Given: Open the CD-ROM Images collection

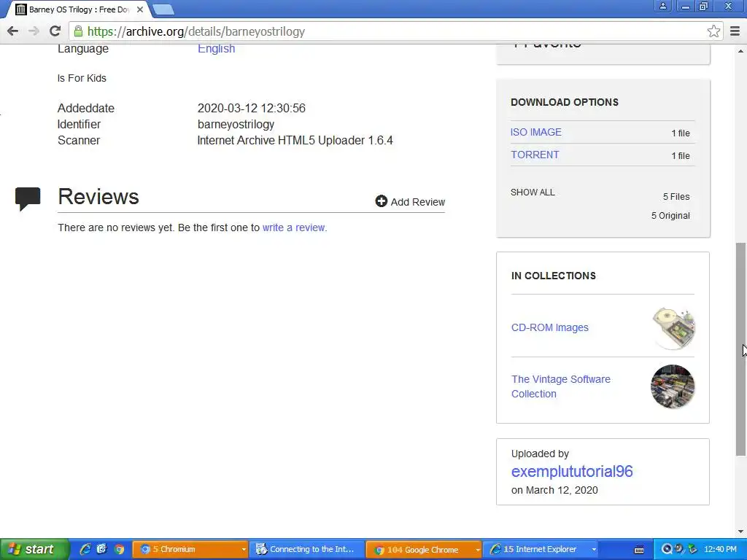Looking at the screenshot, I should pos(550,327).
